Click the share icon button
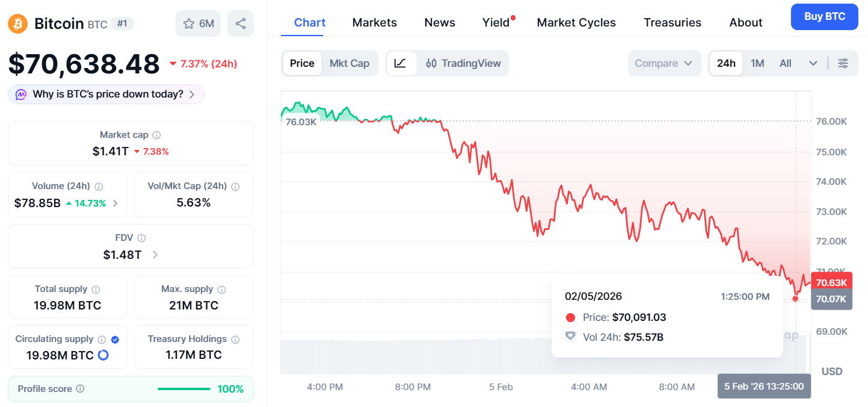 click(x=241, y=23)
